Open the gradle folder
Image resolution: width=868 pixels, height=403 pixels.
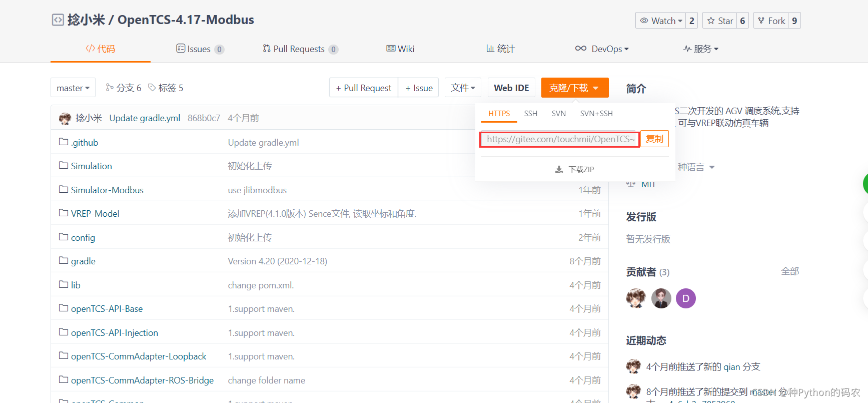point(83,261)
